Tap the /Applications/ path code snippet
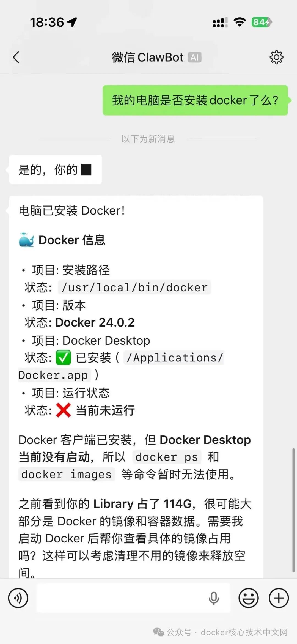The height and width of the screenshot is (644, 297). point(174,358)
